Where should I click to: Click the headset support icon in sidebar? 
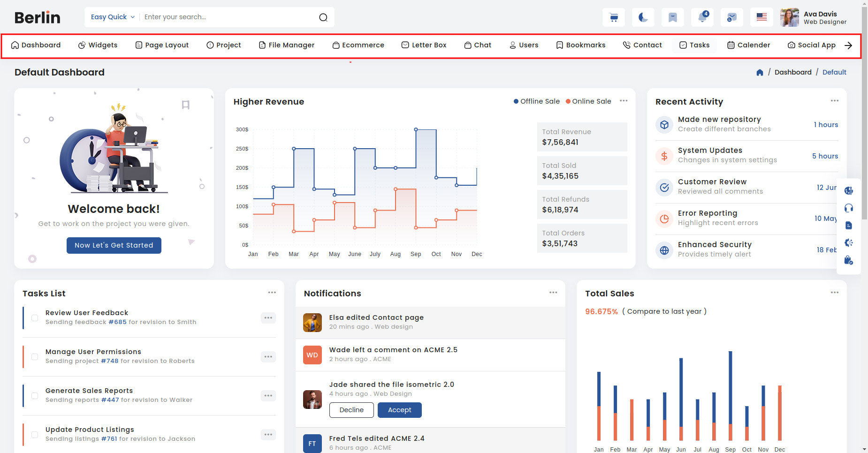[x=849, y=208]
